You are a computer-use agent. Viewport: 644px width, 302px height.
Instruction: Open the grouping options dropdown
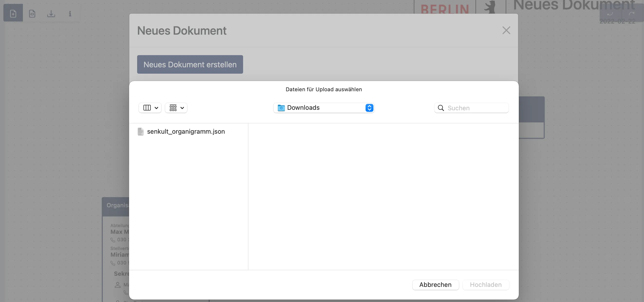point(176,108)
